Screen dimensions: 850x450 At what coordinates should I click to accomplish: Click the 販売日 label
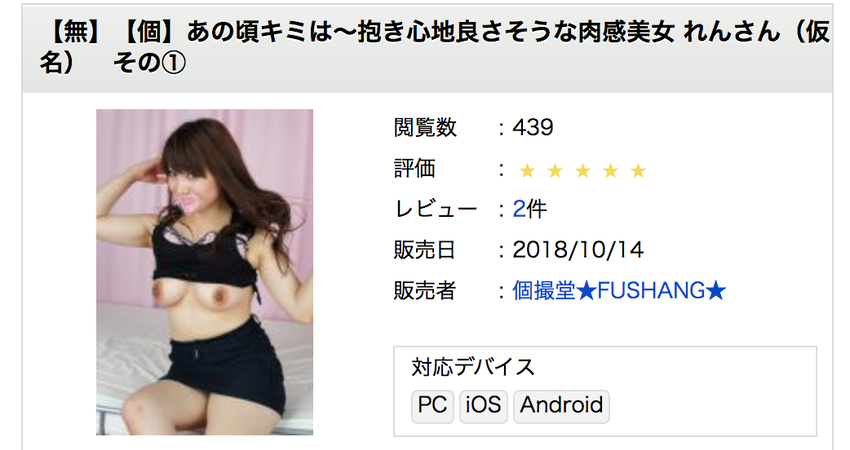point(424,250)
